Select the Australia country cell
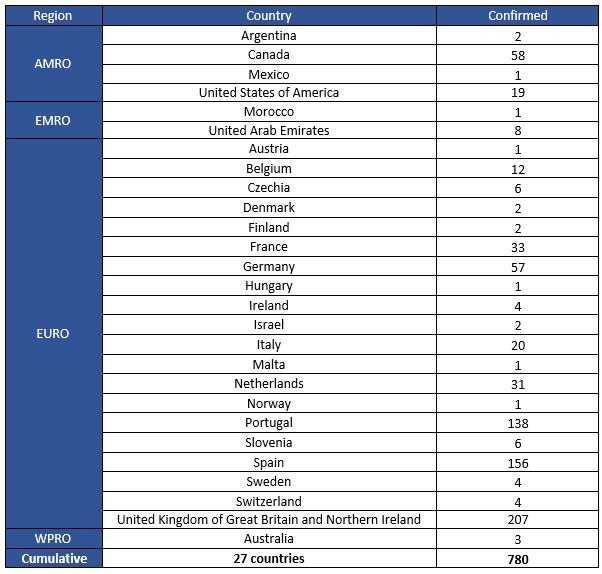The image size is (602, 574). click(x=268, y=539)
